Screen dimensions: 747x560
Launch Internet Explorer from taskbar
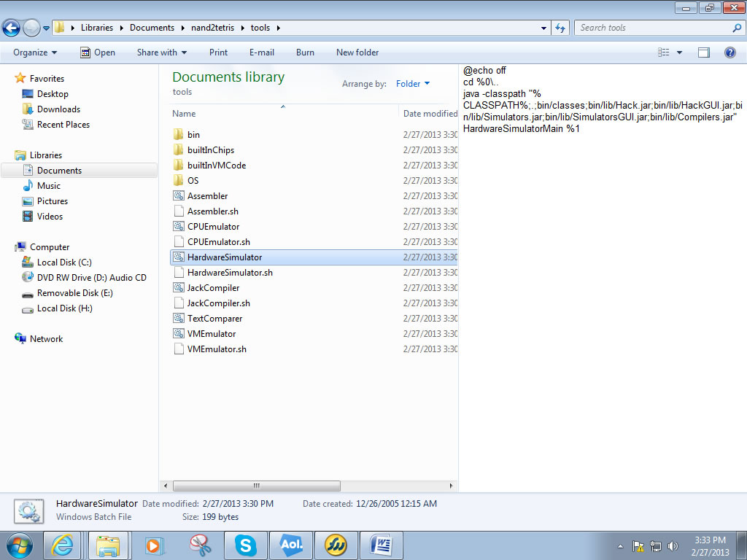(62, 545)
